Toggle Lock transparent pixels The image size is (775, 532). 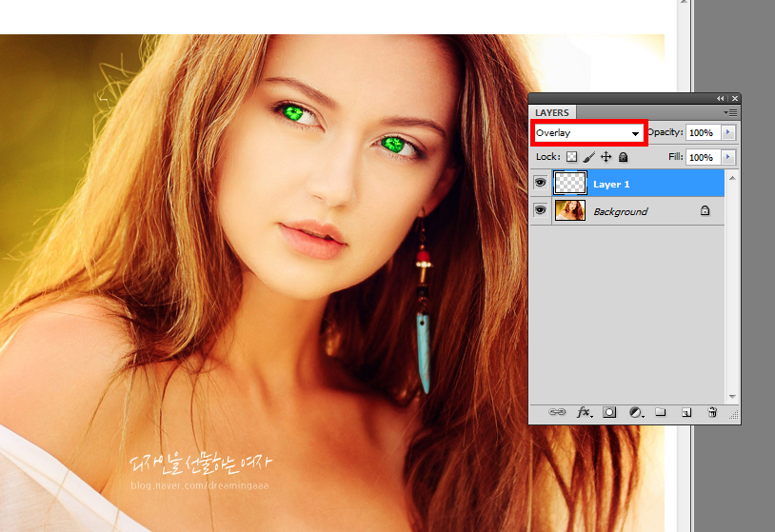click(571, 157)
